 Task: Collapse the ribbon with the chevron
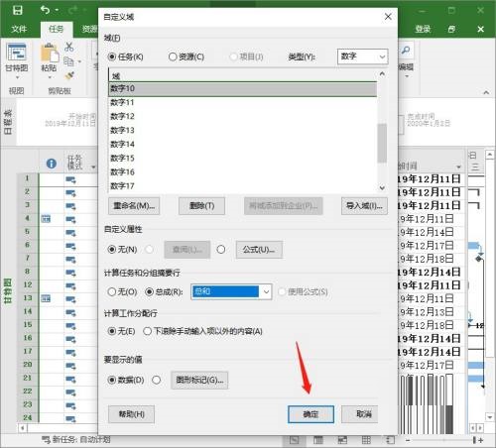pyautogui.click(x=486, y=93)
